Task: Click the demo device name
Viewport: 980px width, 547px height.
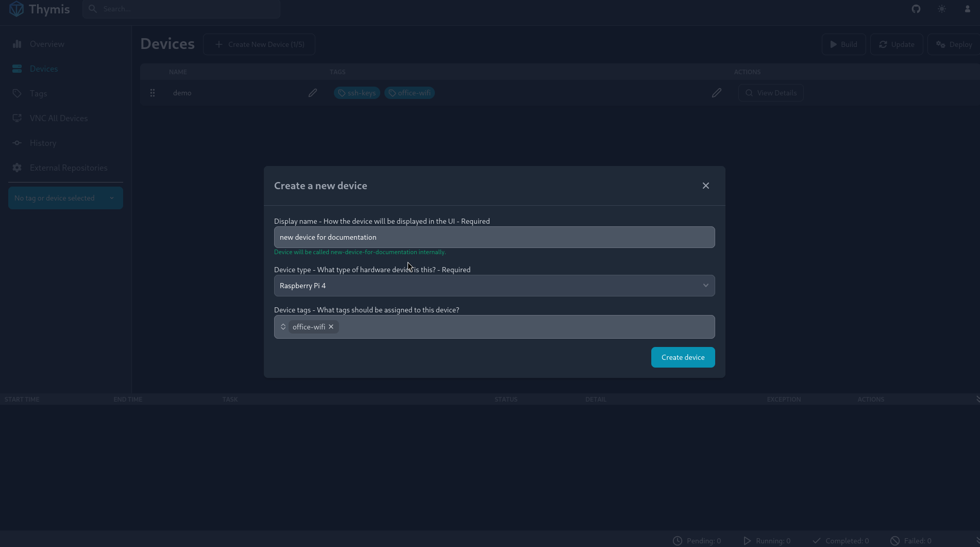Action: [182, 93]
